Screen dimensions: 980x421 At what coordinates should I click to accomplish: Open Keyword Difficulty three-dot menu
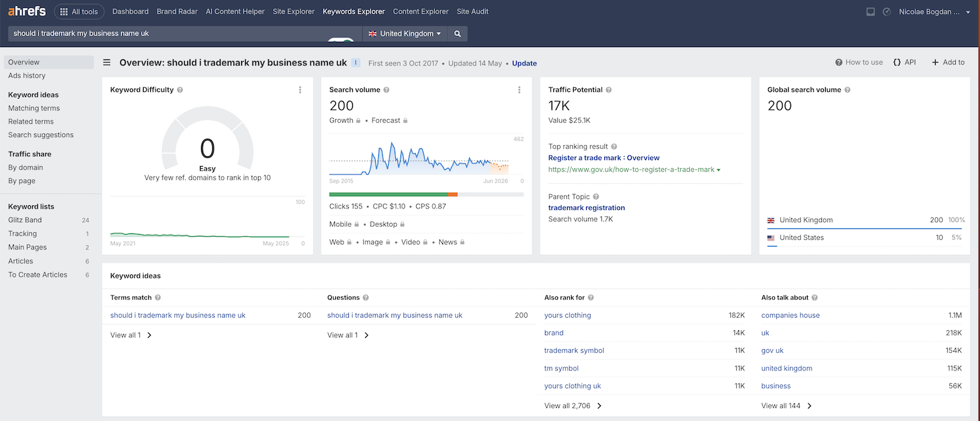point(300,90)
